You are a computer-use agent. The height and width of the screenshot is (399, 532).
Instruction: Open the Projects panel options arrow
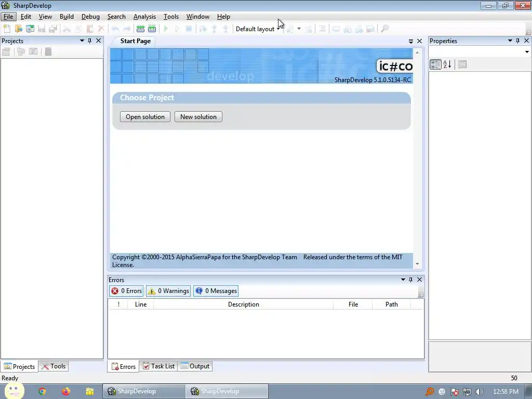click(82, 41)
